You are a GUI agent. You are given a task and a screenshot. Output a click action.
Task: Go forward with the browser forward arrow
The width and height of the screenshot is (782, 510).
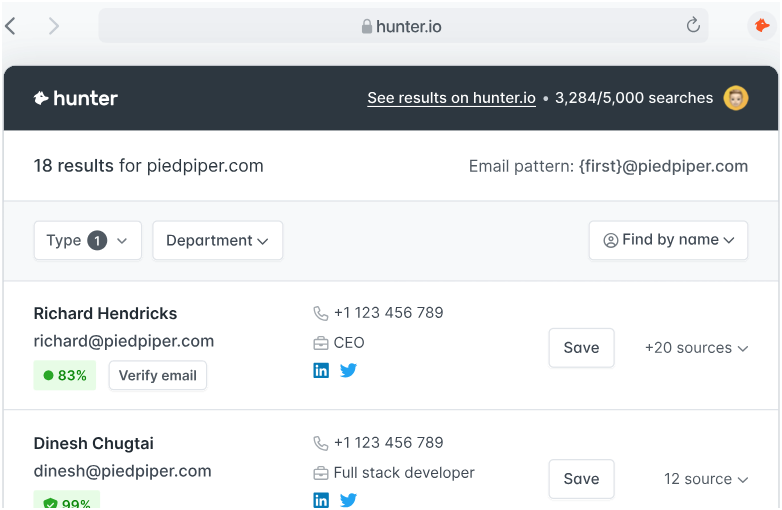54,26
